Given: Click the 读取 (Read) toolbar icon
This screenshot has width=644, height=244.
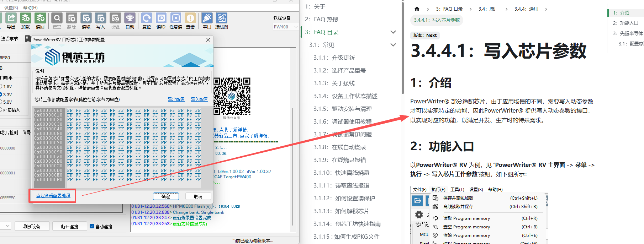Looking at the screenshot, I should click(x=86, y=18).
